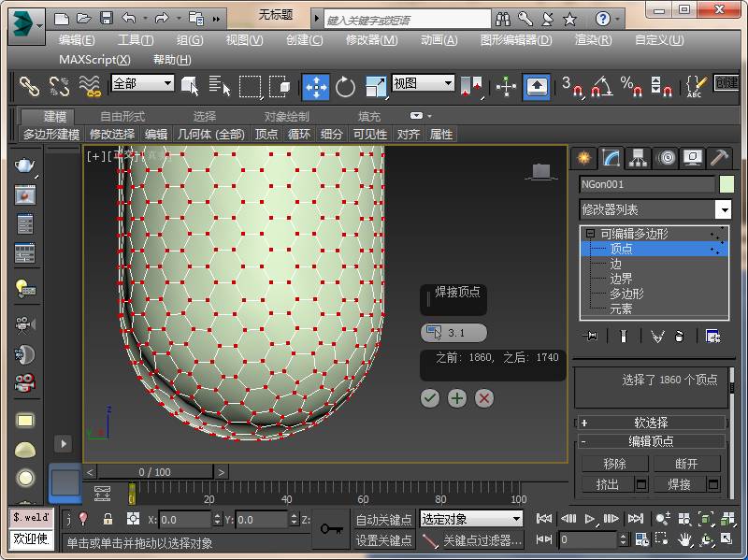Switch to the 对象绘制 ribbon tab
748x560 pixels.
tap(287, 116)
